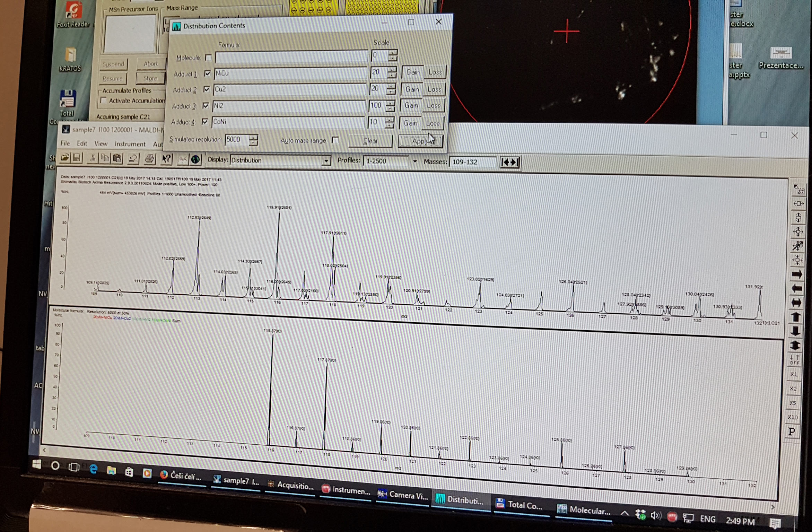Image resolution: width=812 pixels, height=532 pixels.
Task: Click the paste clipboard toolbar icon
Action: (117, 158)
